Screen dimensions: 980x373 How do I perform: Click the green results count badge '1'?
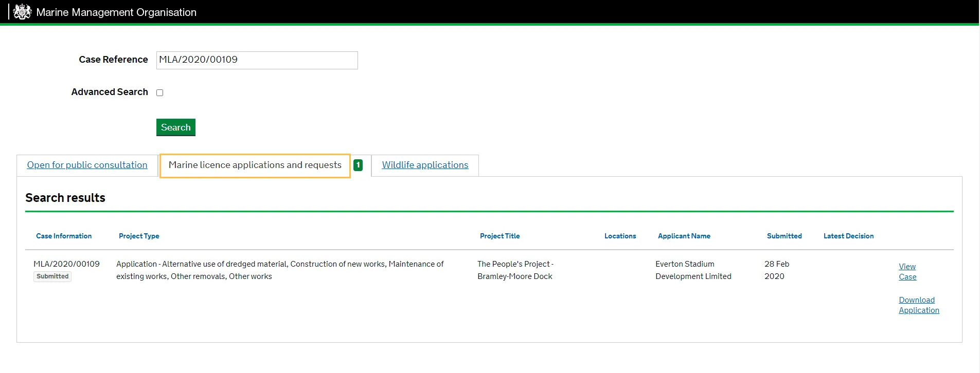(358, 165)
